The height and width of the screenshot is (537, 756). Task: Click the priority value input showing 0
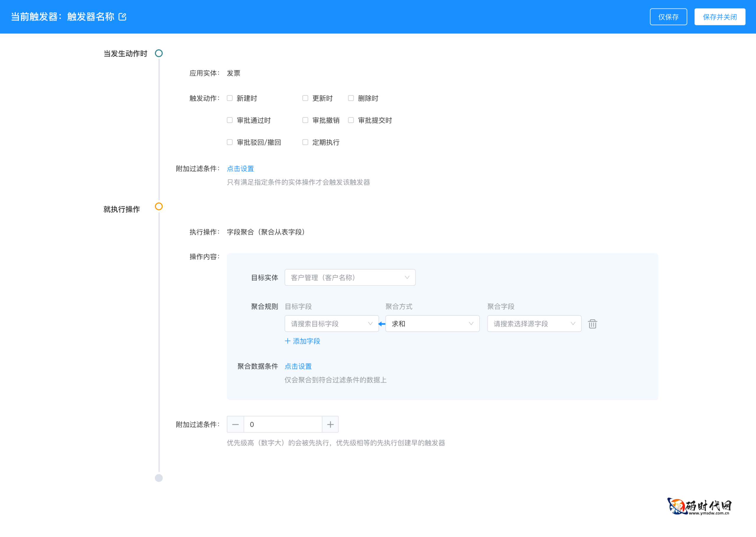tap(283, 424)
